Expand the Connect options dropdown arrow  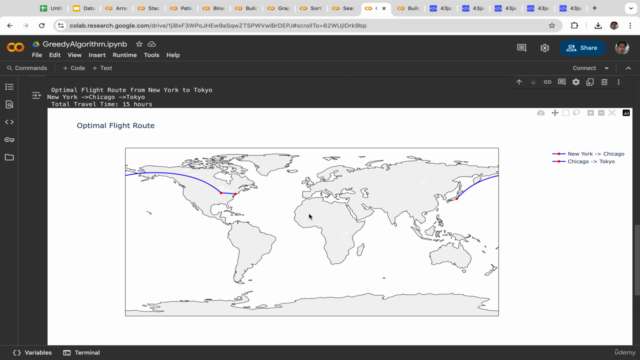[607, 68]
